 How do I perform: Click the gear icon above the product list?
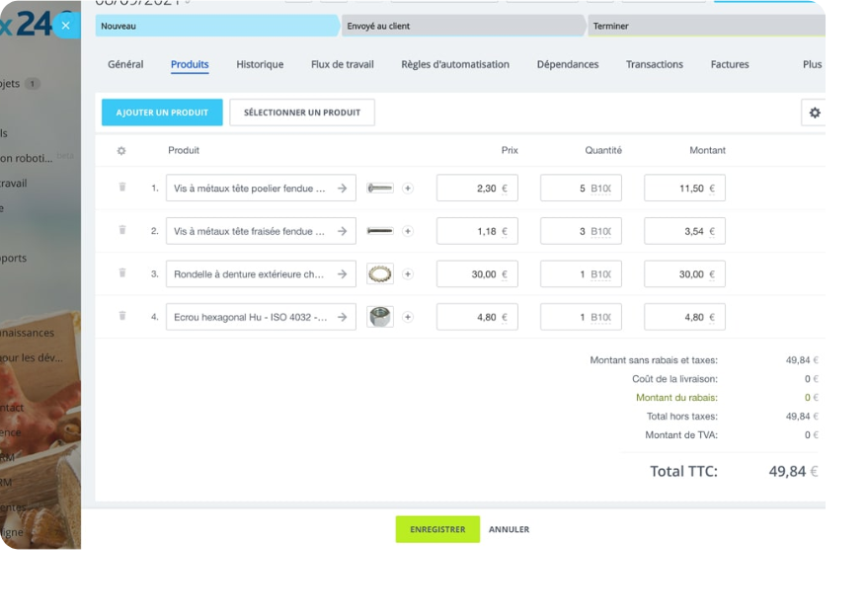pyautogui.click(x=815, y=112)
